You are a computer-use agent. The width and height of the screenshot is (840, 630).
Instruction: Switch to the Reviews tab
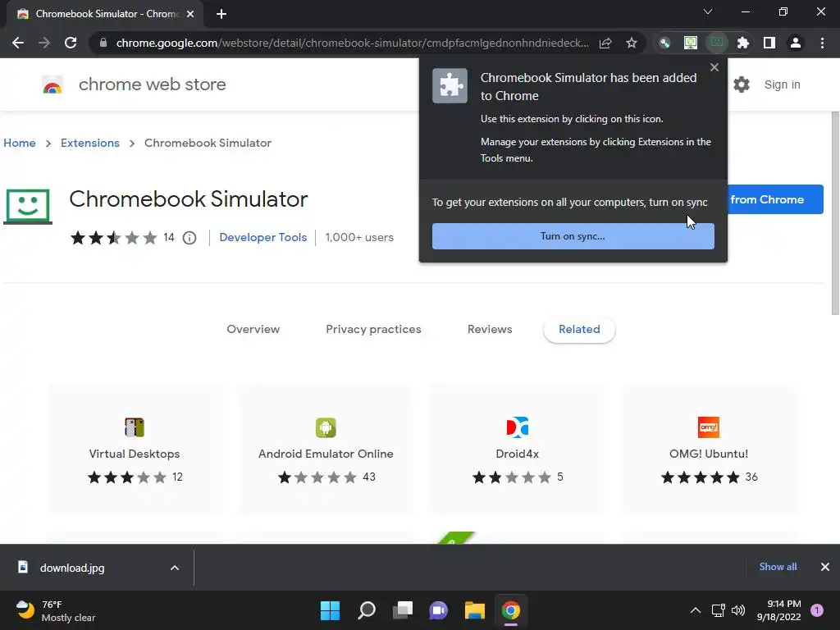tap(490, 330)
